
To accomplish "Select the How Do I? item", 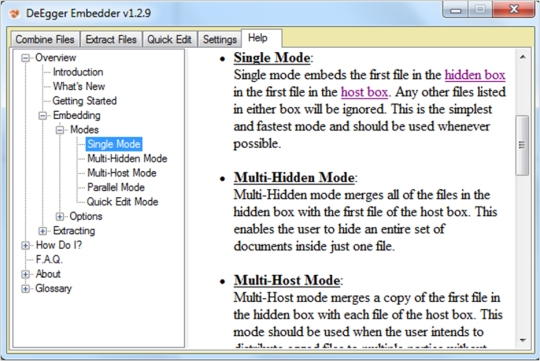I will click(x=59, y=245).
